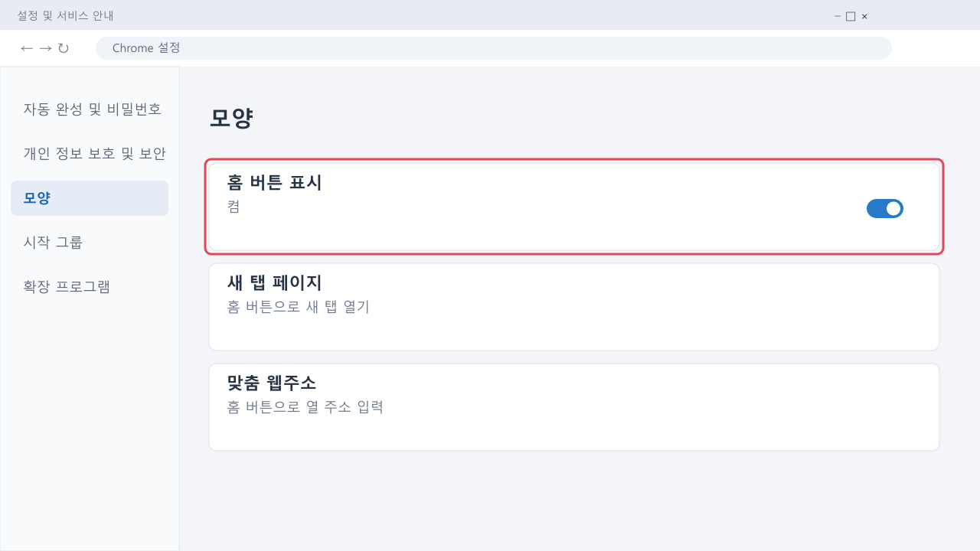
Task: Choose the 맞춤 웹주소 option
Action: 574,407
